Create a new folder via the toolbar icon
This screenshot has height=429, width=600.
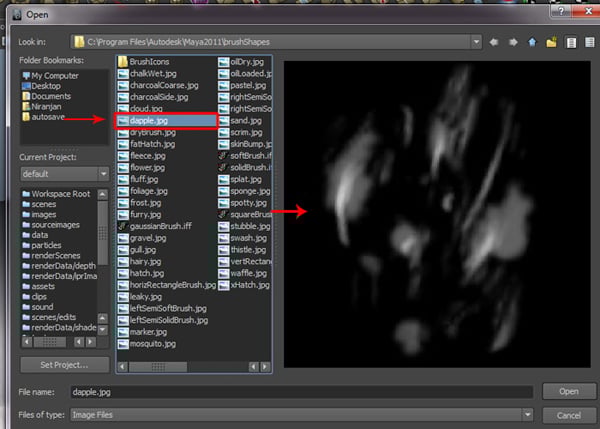pyautogui.click(x=551, y=42)
